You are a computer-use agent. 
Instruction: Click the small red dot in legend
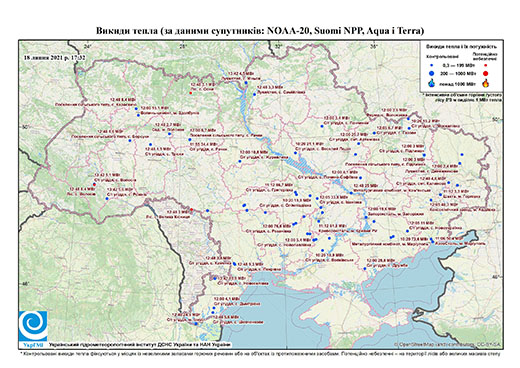pos(486,65)
